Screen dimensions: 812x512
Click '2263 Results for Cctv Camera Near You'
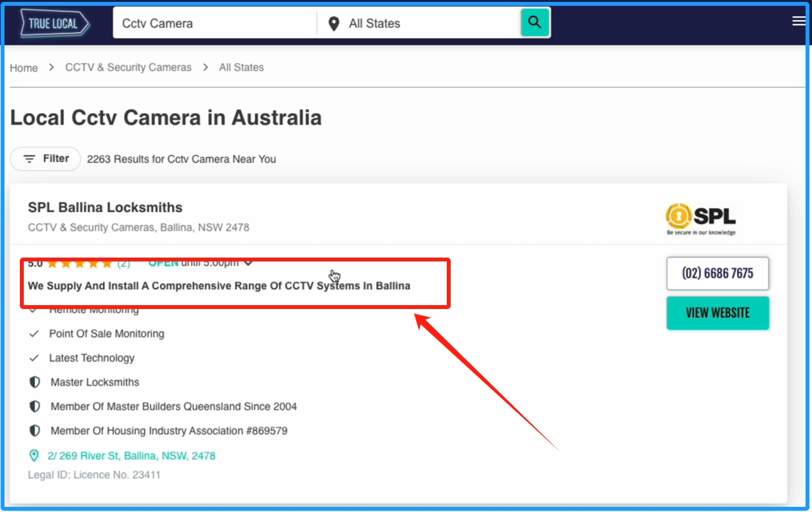[x=181, y=159]
